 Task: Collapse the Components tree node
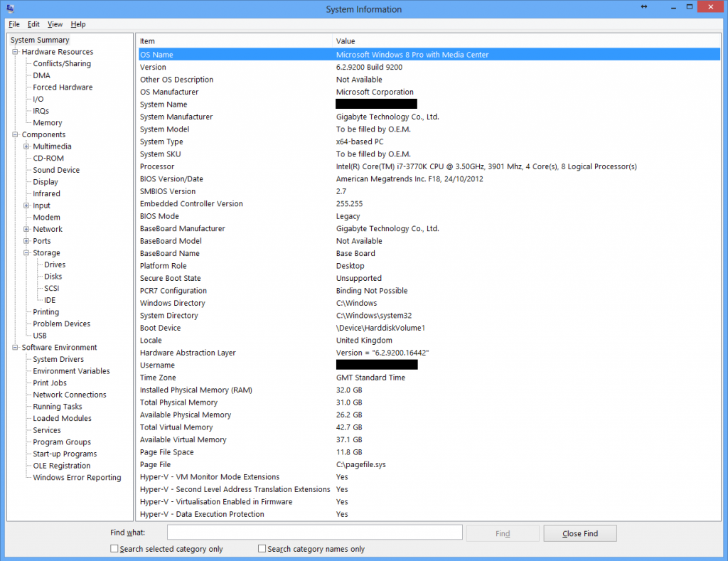[16, 134]
